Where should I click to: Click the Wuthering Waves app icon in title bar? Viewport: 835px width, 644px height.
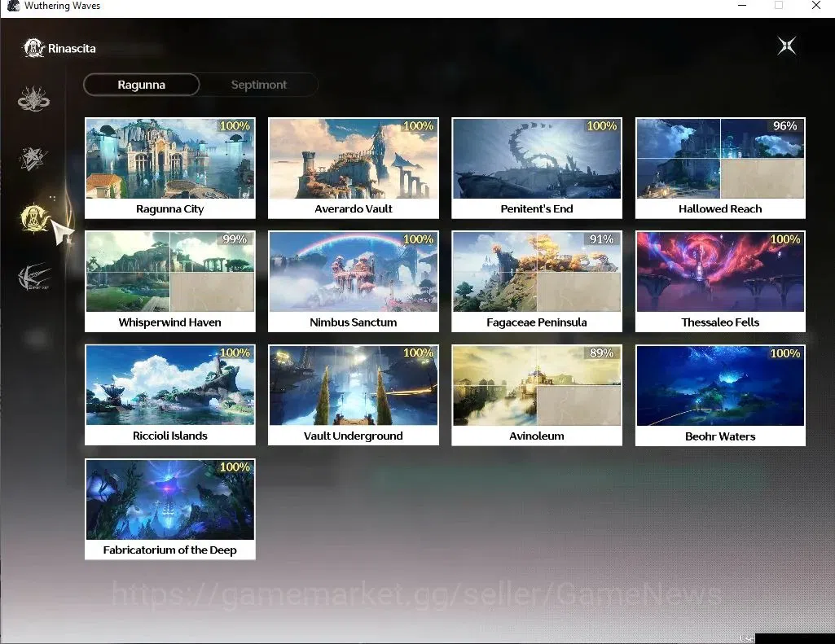tap(13, 6)
